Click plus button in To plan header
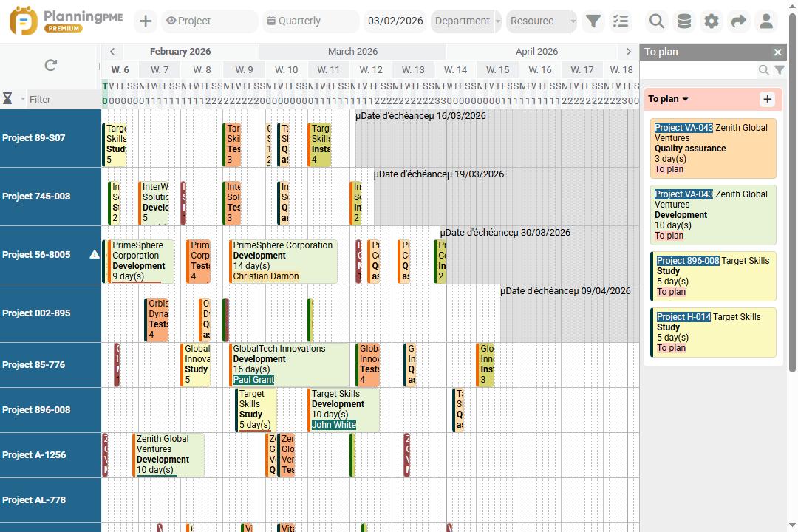 [x=768, y=99]
